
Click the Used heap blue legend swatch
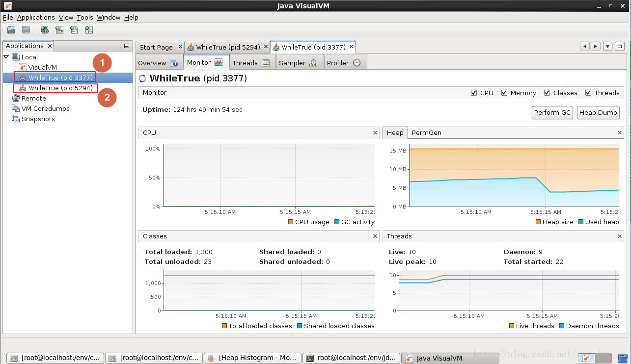581,222
